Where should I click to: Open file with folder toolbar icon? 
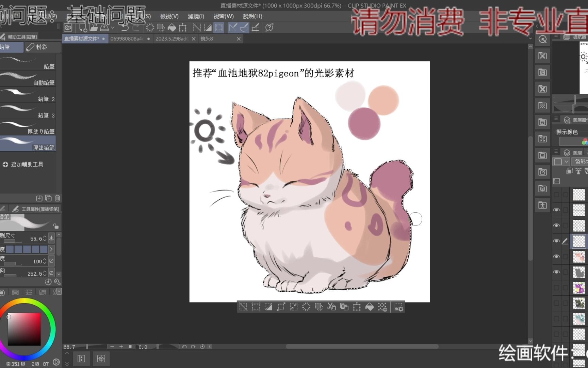pos(94,28)
